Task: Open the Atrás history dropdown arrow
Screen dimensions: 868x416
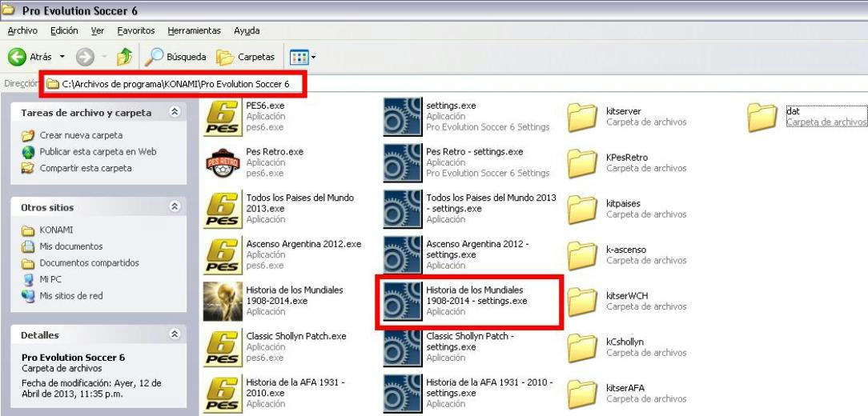Action: pyautogui.click(x=62, y=57)
